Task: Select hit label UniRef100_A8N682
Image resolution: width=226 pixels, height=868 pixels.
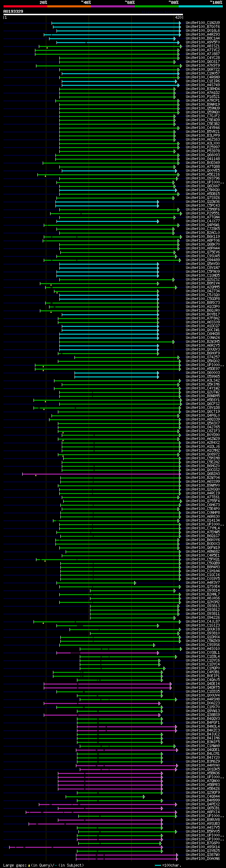Action: pyautogui.click(x=203, y=552)
